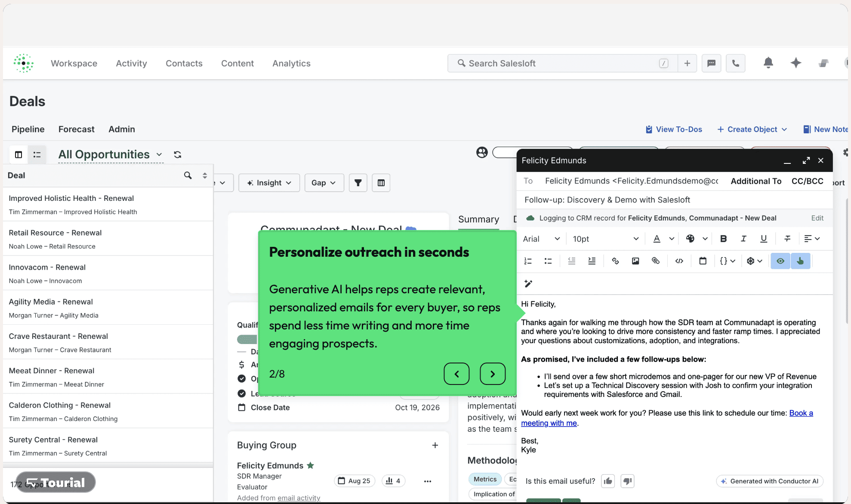This screenshot has height=504, width=851.
Task: Insert an image into the email
Action: (x=635, y=261)
